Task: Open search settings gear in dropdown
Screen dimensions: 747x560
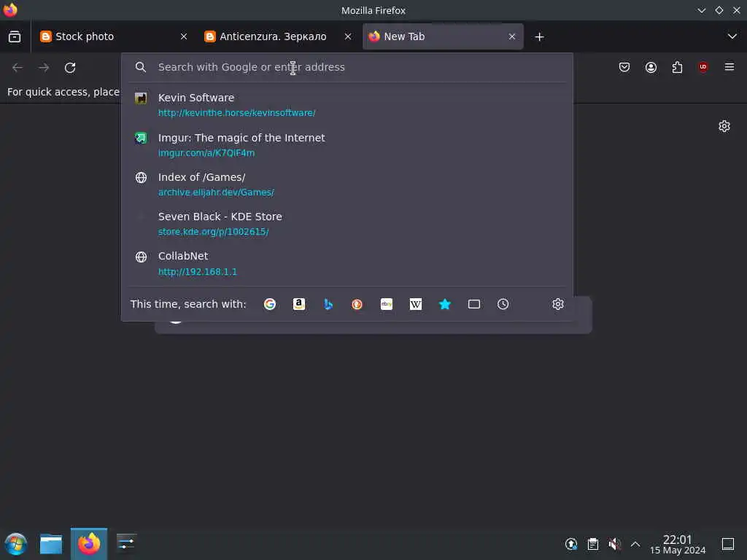Action: click(558, 304)
